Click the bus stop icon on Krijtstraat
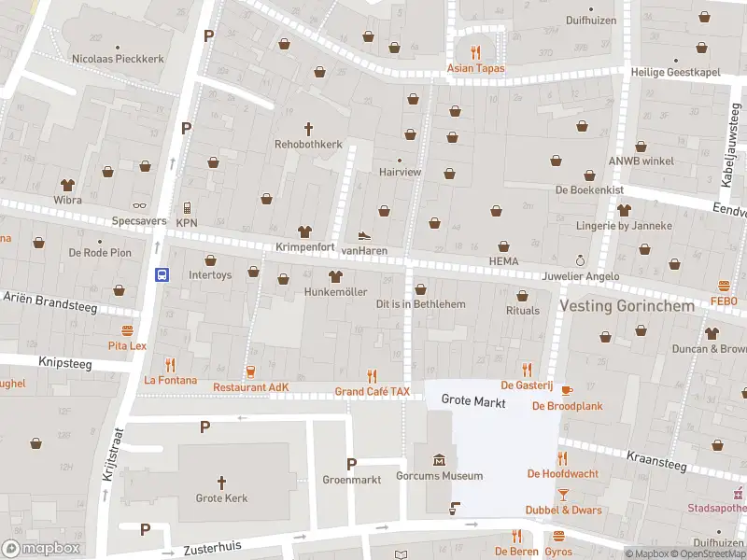 (x=162, y=274)
